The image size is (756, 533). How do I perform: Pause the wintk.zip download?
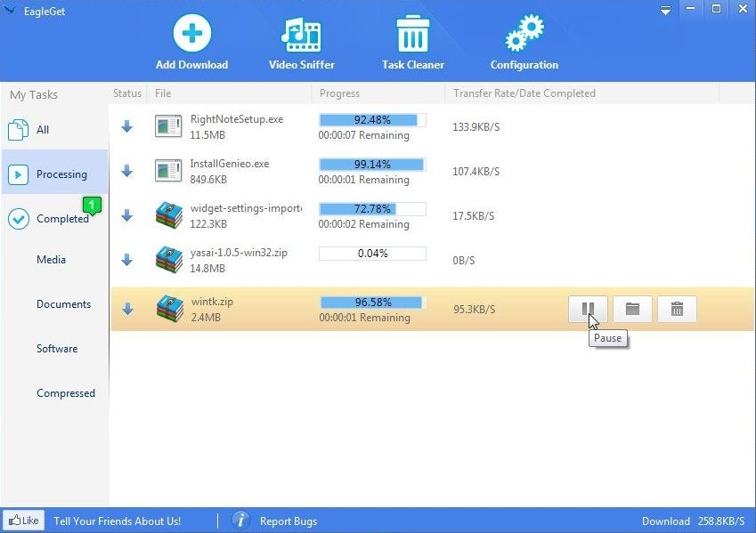588,309
